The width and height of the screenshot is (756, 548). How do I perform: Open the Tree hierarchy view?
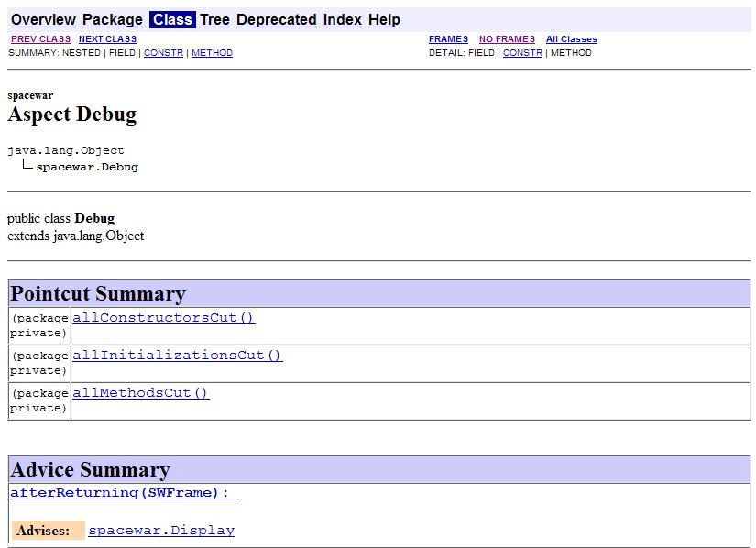214,19
